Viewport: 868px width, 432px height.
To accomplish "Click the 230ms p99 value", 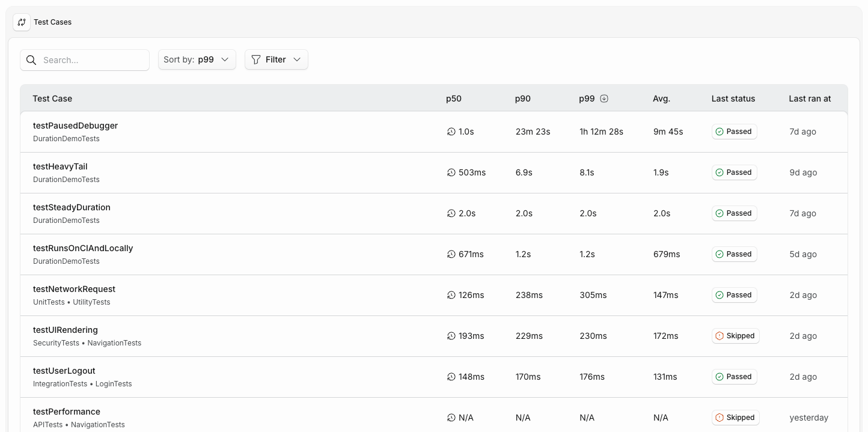I will click(593, 336).
